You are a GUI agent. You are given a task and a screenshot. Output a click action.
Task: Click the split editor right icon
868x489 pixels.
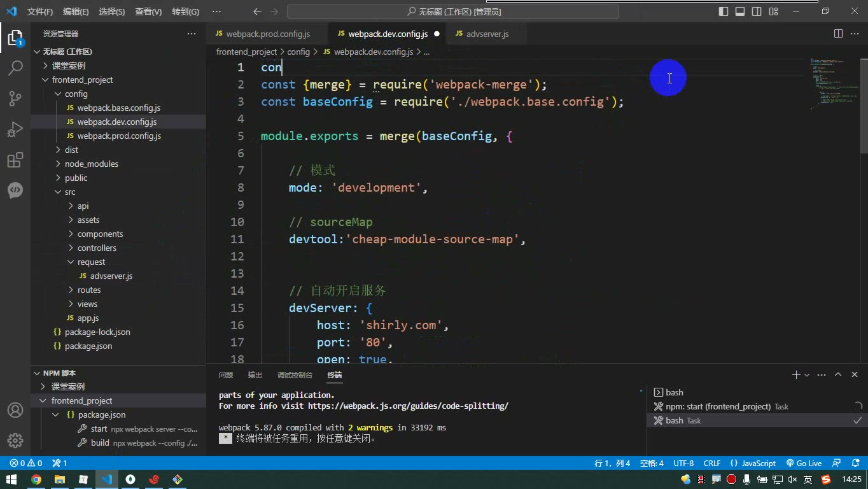838,34
